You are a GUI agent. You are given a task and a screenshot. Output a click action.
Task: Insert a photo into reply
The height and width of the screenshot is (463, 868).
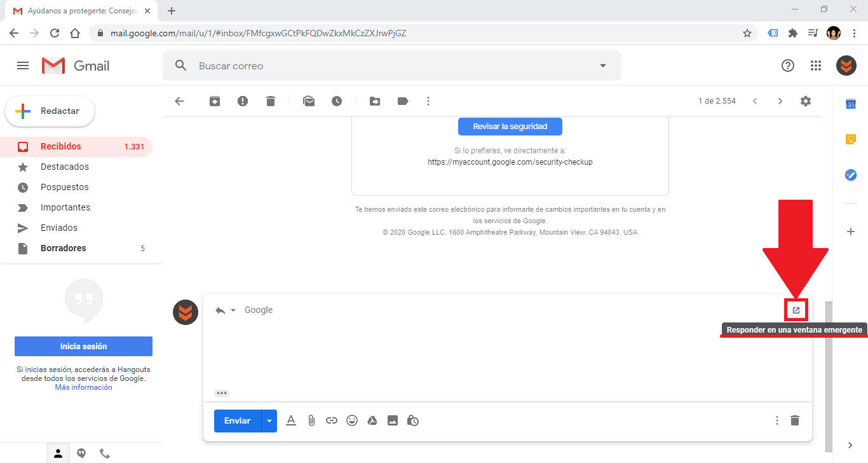tap(393, 420)
